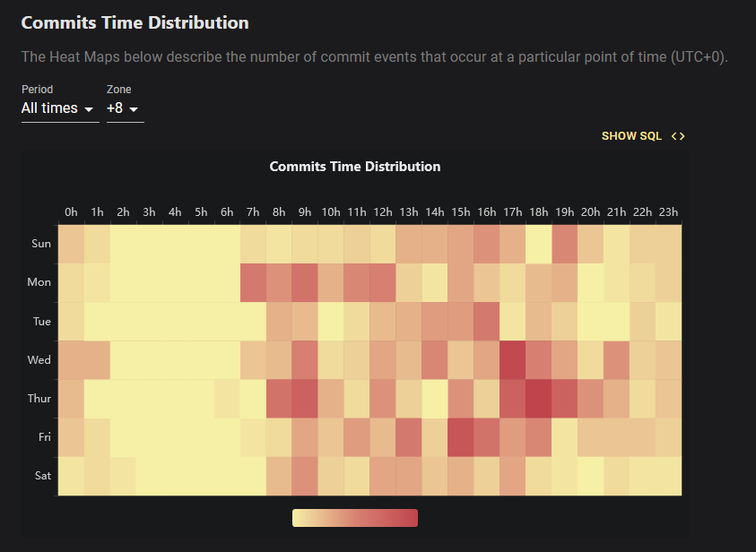The image size is (756, 552).
Task: Select the Thursday 18h darkest cell
Action: [539, 399]
